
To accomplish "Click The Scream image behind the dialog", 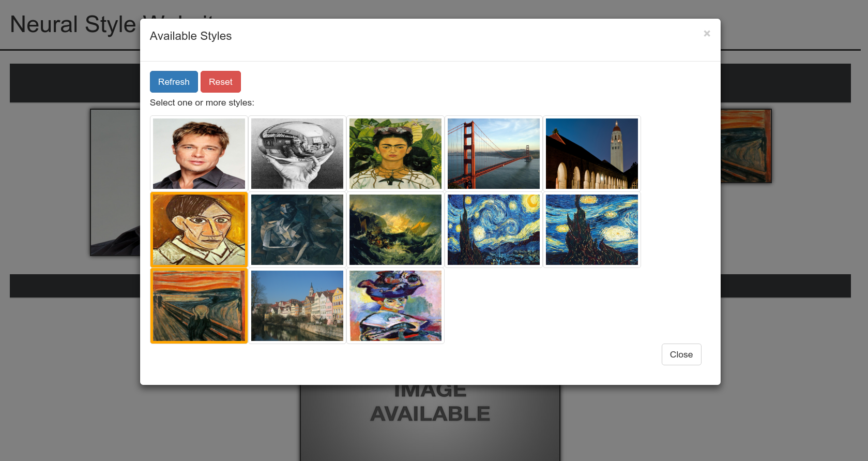I will (746, 146).
